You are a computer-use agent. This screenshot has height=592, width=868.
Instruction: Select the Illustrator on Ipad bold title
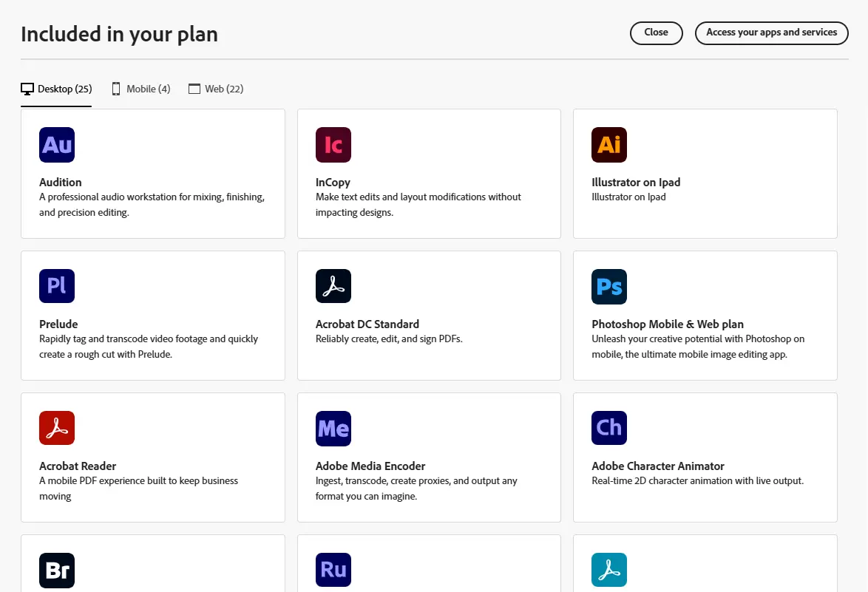[x=636, y=182]
